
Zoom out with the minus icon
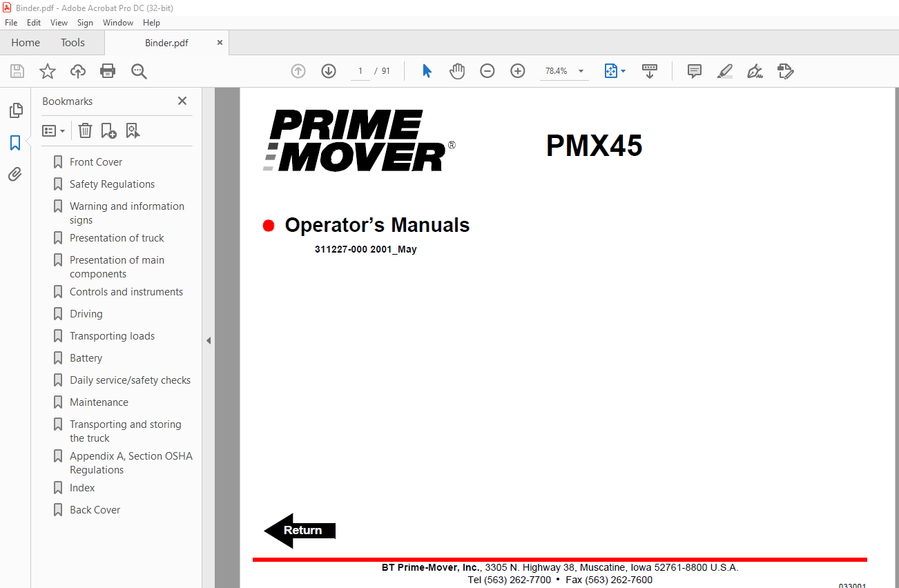coord(487,71)
